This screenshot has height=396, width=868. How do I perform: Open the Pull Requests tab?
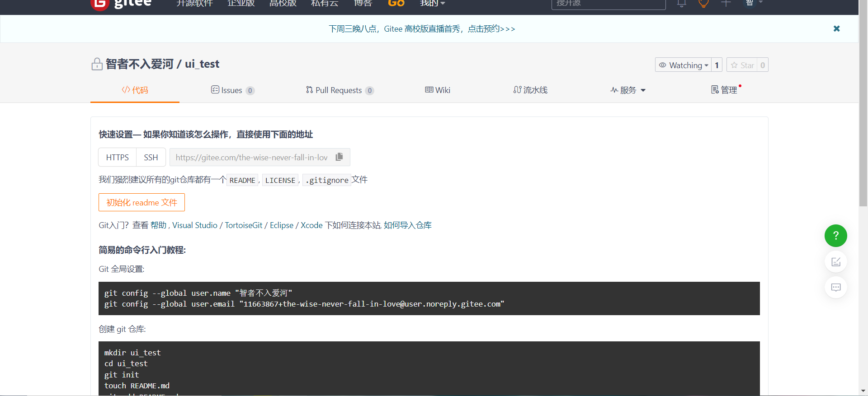[340, 90]
